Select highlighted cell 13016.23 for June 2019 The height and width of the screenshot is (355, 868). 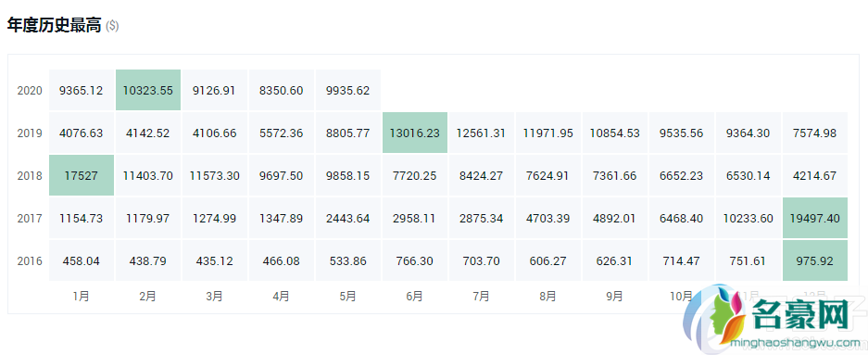415,133
